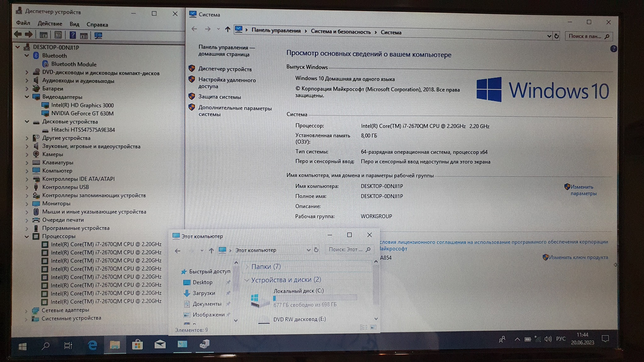Open the Справка menu

97,25
